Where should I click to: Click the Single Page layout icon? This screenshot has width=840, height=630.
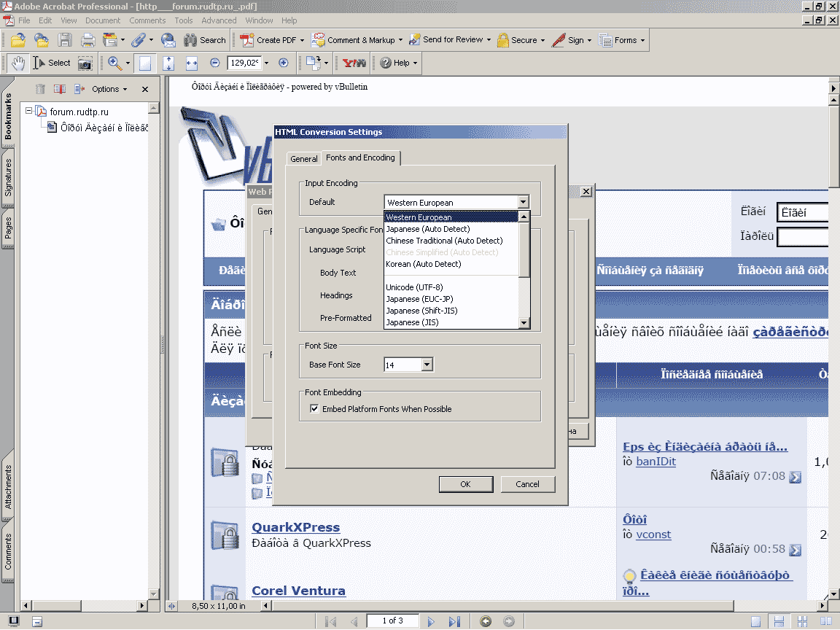[x=755, y=621]
